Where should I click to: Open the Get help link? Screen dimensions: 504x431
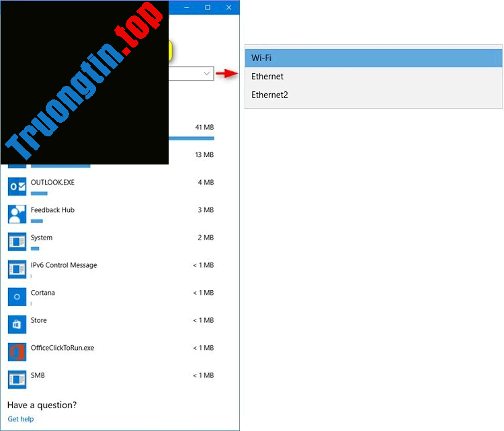(x=21, y=419)
